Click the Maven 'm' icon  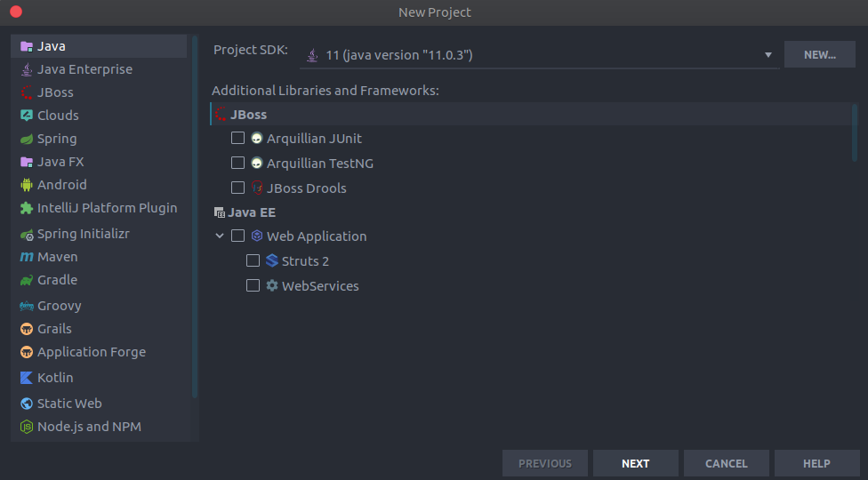(26, 257)
